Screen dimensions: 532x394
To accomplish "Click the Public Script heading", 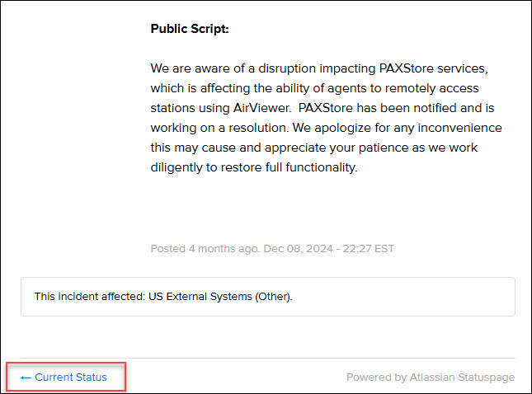I will [190, 29].
